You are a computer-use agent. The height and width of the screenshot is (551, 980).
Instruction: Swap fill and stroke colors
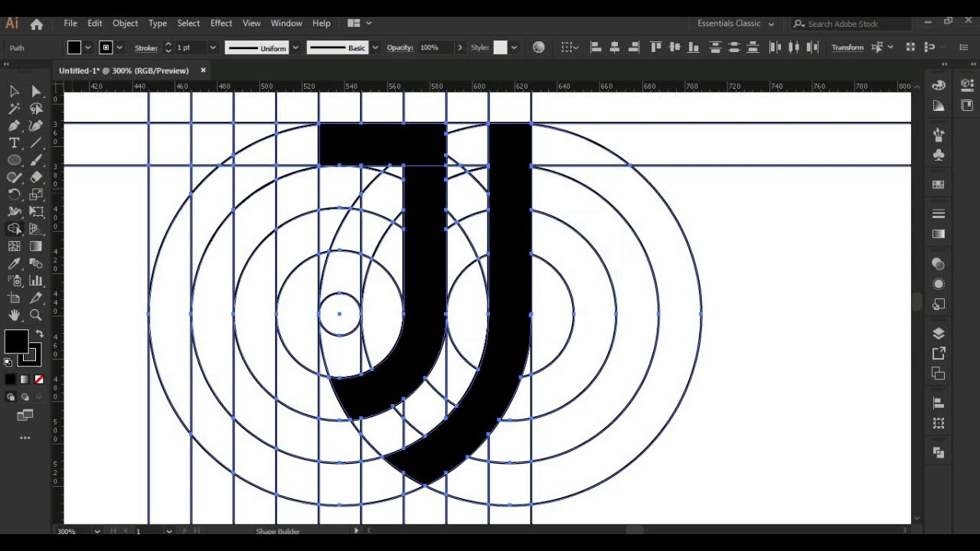(39, 334)
